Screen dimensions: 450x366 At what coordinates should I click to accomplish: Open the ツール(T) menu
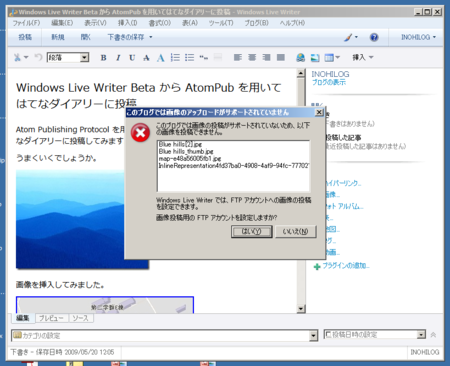[221, 23]
